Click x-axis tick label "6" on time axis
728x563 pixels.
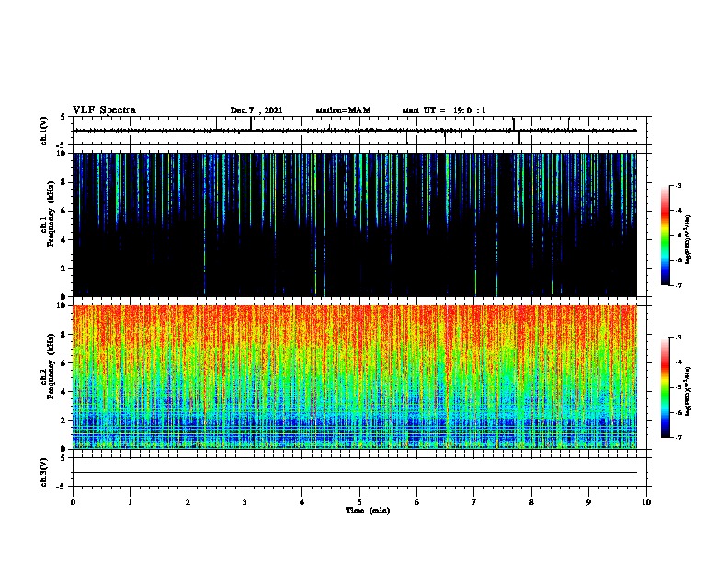pos(417,501)
